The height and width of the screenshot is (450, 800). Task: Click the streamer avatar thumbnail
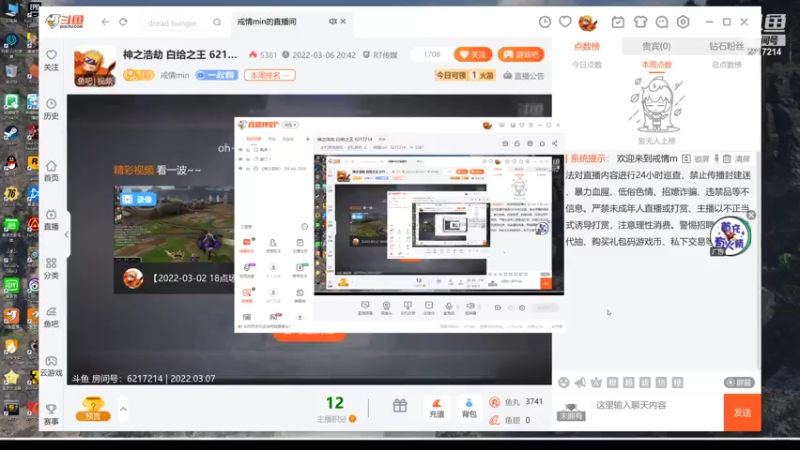(95, 67)
